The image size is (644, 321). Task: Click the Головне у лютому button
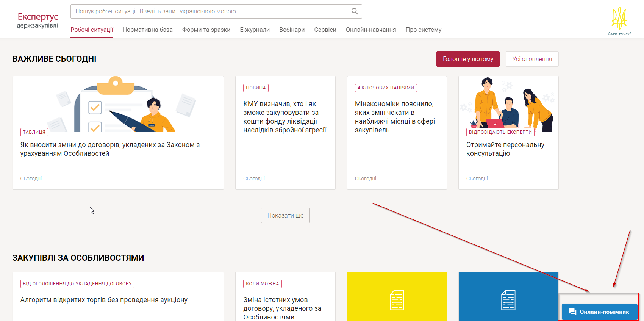[x=468, y=59]
